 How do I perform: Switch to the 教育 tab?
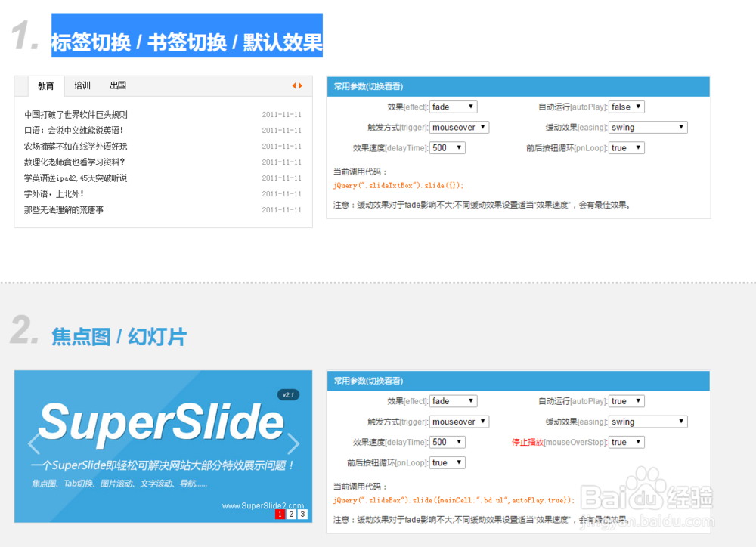pyautogui.click(x=46, y=86)
